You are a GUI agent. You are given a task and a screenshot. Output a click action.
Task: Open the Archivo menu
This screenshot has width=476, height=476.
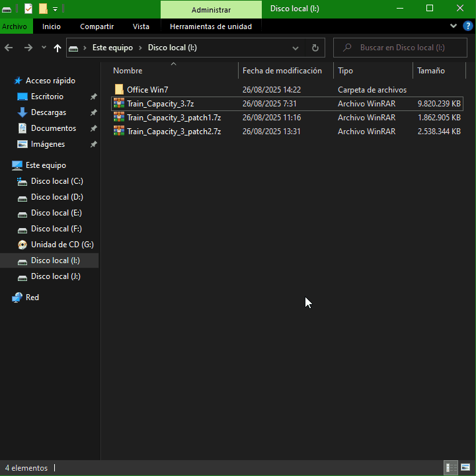(x=15, y=26)
